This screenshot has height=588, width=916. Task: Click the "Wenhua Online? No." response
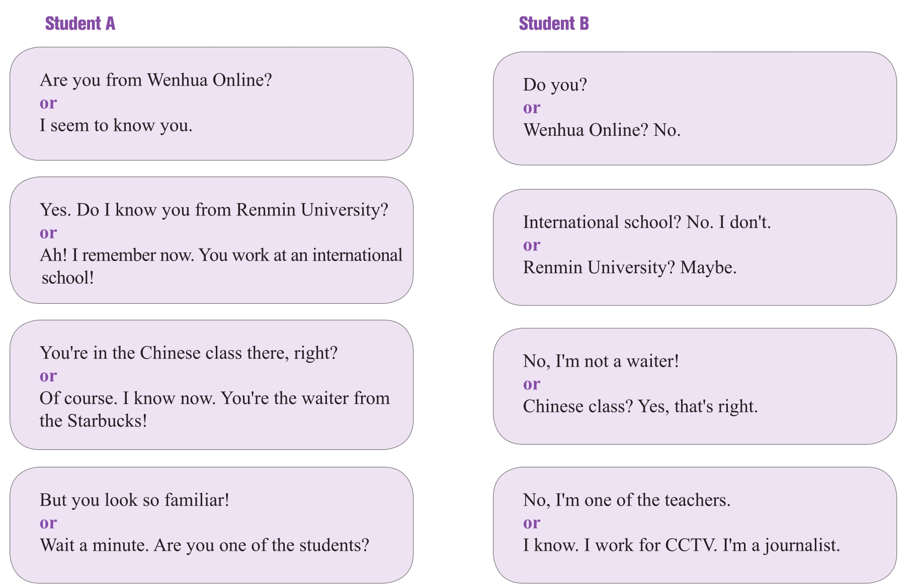coord(602,130)
